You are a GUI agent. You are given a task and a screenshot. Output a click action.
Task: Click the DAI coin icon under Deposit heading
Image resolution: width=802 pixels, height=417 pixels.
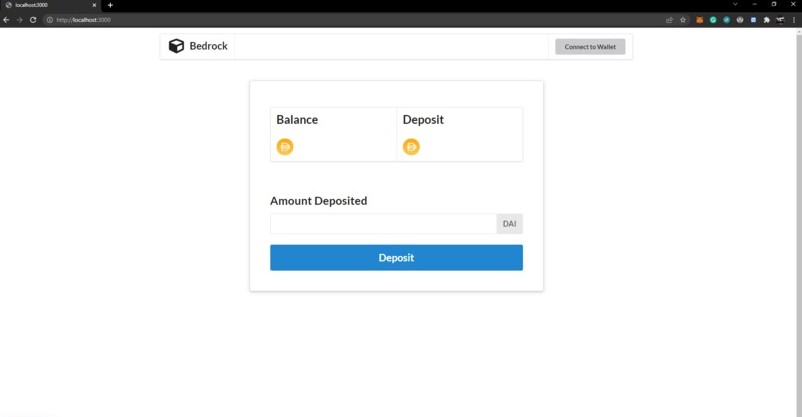point(411,147)
